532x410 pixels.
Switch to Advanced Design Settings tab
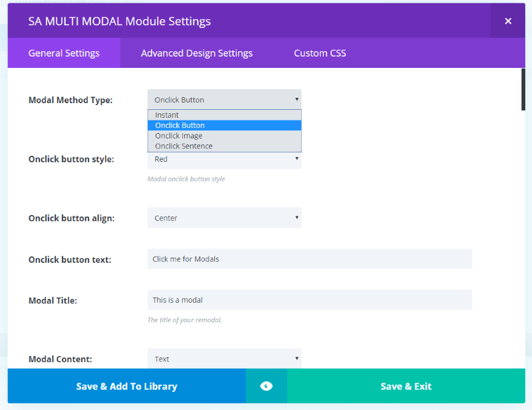pyautogui.click(x=197, y=53)
